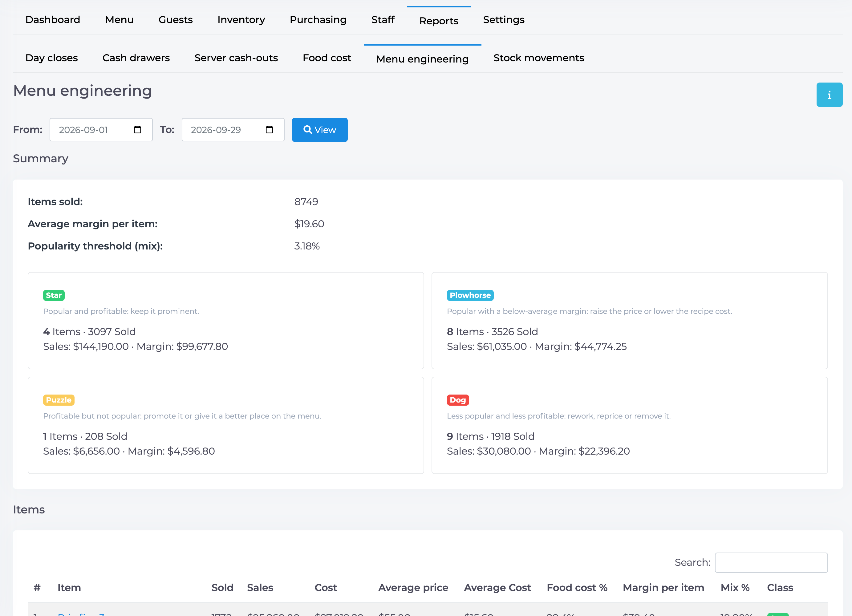
Task: Sort table by Class column
Action: click(780, 587)
